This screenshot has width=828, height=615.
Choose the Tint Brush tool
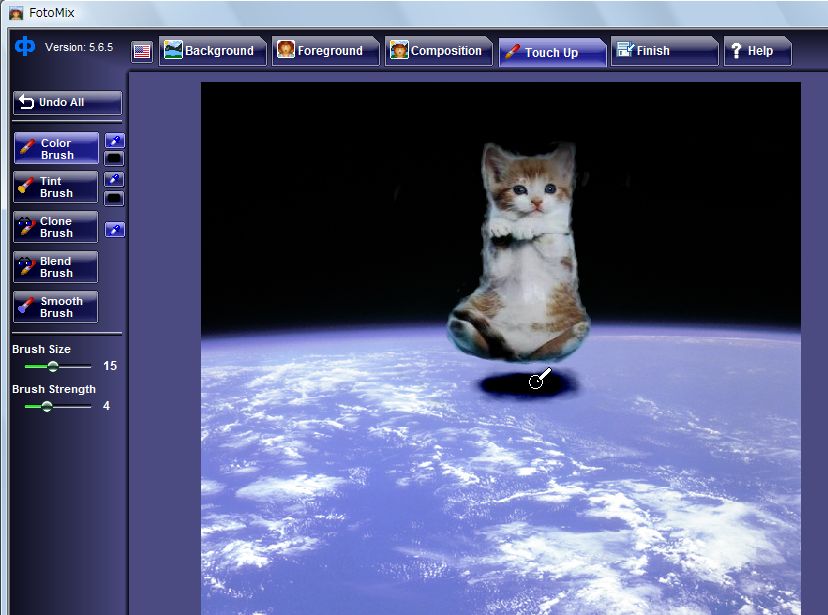pos(55,187)
